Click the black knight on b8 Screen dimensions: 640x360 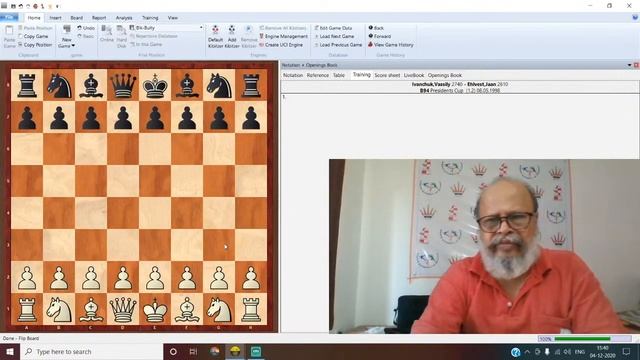click(x=59, y=85)
